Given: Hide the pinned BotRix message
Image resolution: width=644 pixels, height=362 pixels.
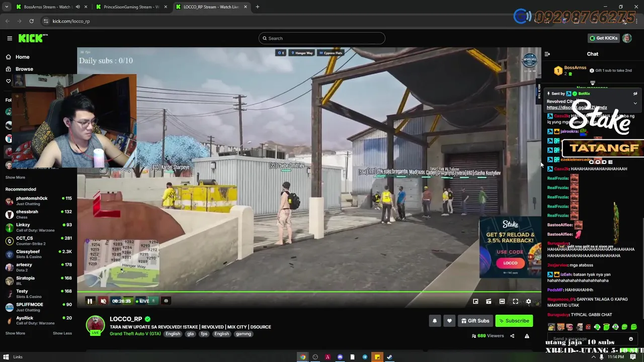Looking at the screenshot, I should 635,94.
